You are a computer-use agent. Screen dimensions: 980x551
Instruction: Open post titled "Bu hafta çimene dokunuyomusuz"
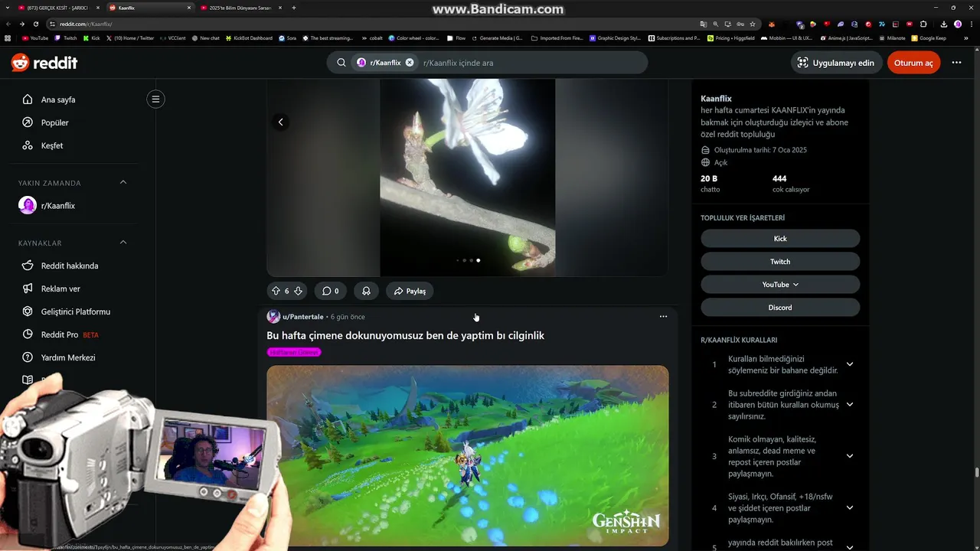pyautogui.click(x=405, y=335)
